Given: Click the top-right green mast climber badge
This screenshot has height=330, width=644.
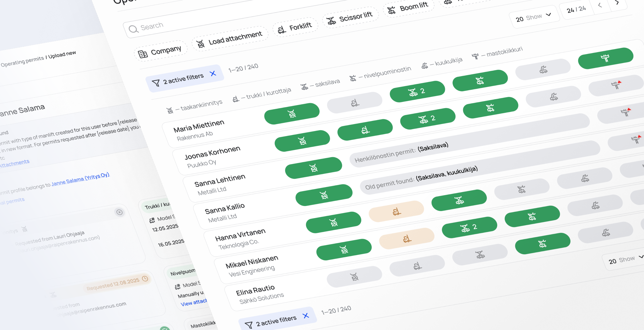Looking at the screenshot, I should click(605, 58).
